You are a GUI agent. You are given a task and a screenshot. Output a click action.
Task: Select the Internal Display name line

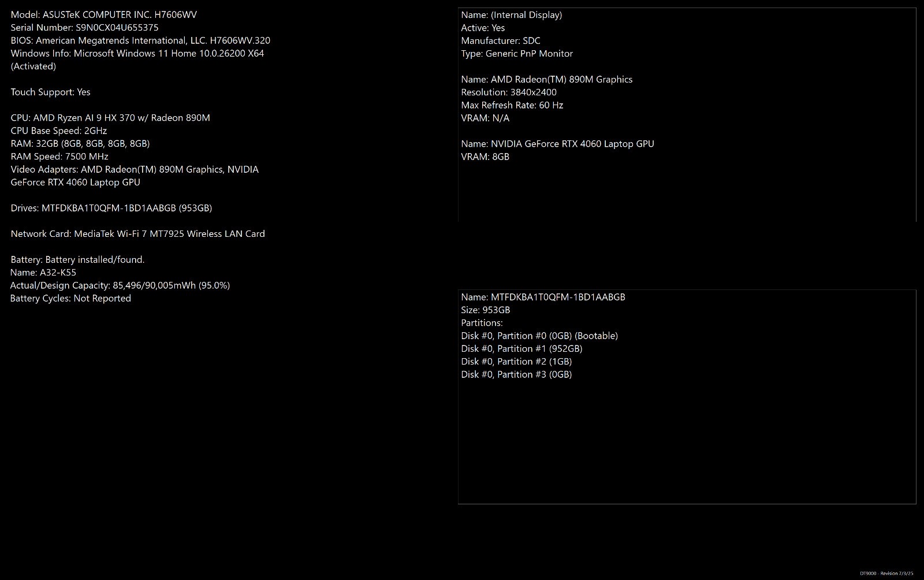[x=512, y=15]
